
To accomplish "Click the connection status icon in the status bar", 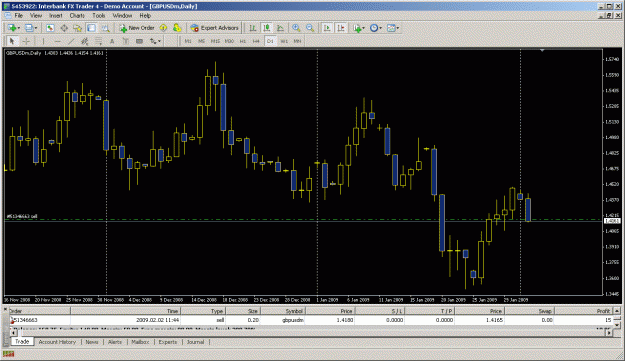I will coord(8,353).
